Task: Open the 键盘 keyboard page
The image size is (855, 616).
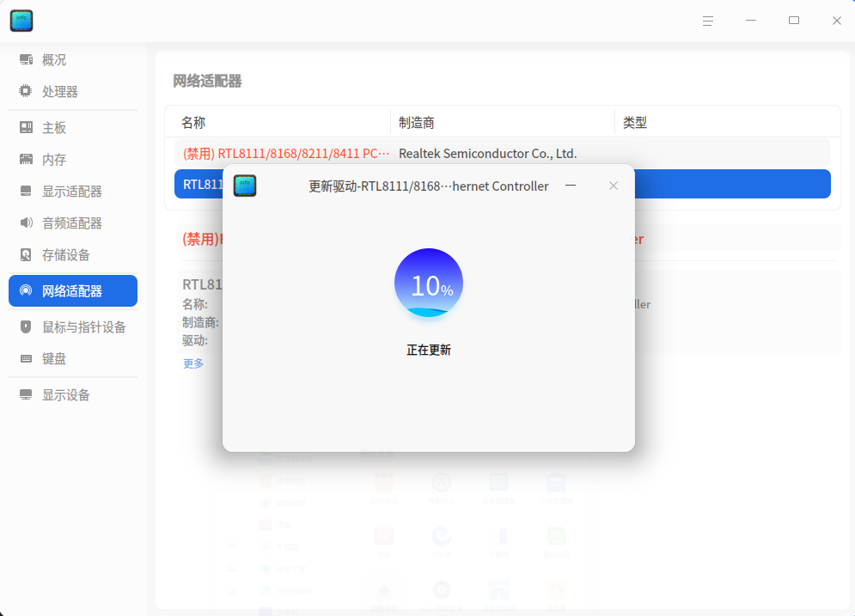Action: pyautogui.click(x=73, y=359)
